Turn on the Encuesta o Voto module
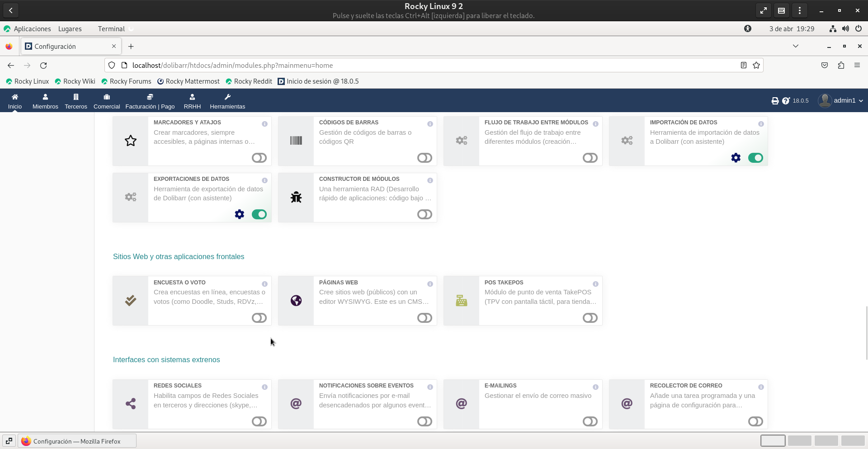The width and height of the screenshot is (868, 449). pyautogui.click(x=259, y=318)
